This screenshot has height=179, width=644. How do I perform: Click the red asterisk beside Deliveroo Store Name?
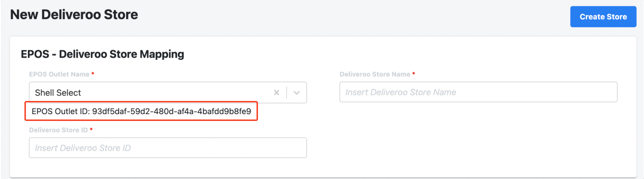414,74
